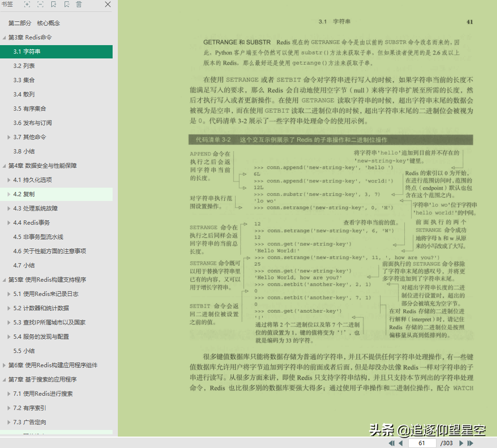Open bookmark 3.2 列表
497x448 pixels.
click(24, 66)
